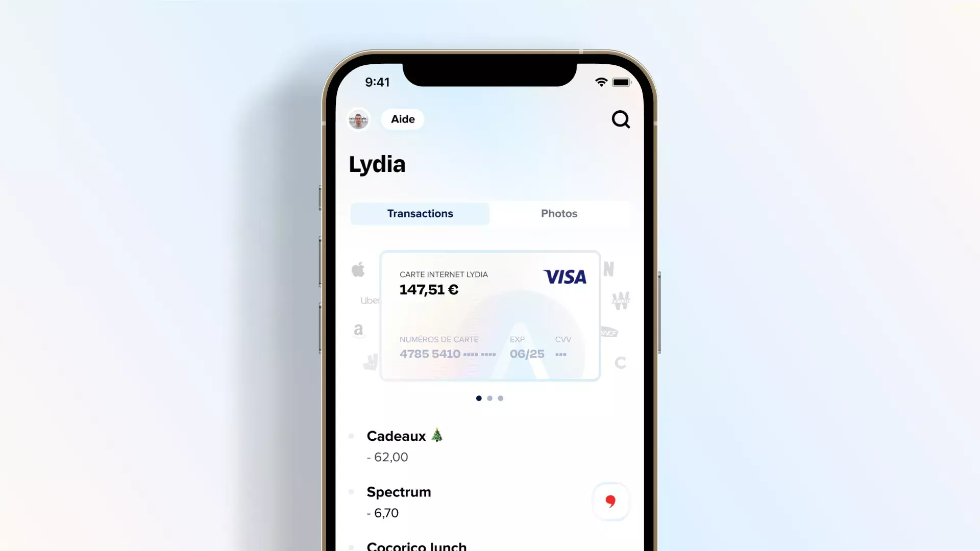Tap the card balance amount
The width and height of the screenshot is (980, 551).
[x=428, y=289]
